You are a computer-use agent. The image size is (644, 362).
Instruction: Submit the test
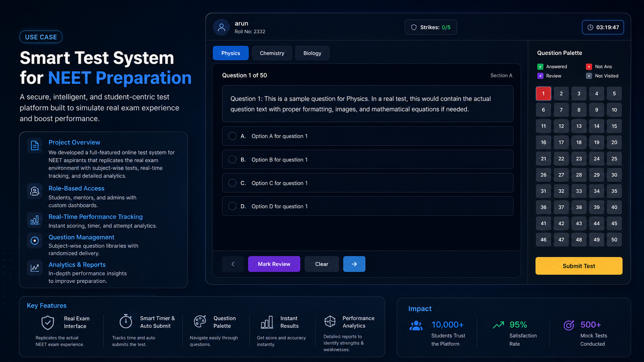coord(579,266)
